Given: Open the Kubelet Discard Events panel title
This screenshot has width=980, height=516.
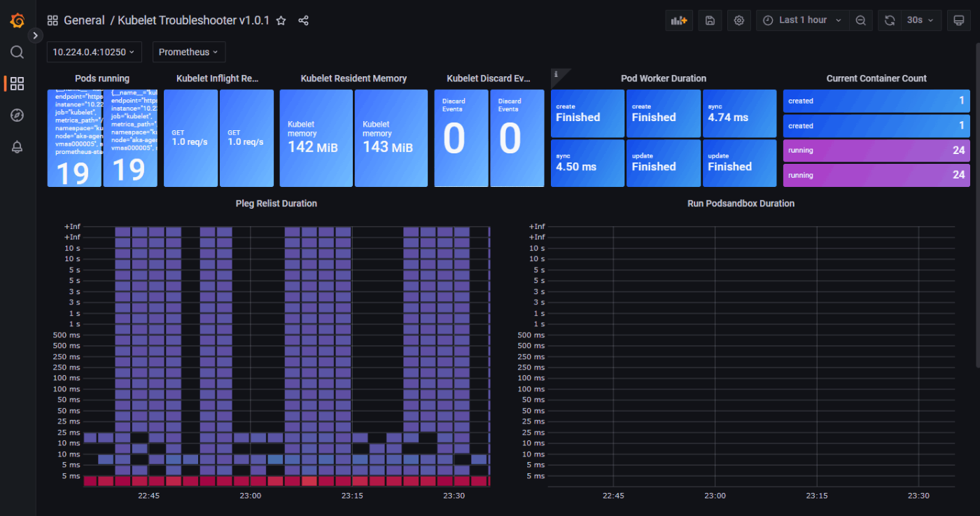Looking at the screenshot, I should 489,78.
